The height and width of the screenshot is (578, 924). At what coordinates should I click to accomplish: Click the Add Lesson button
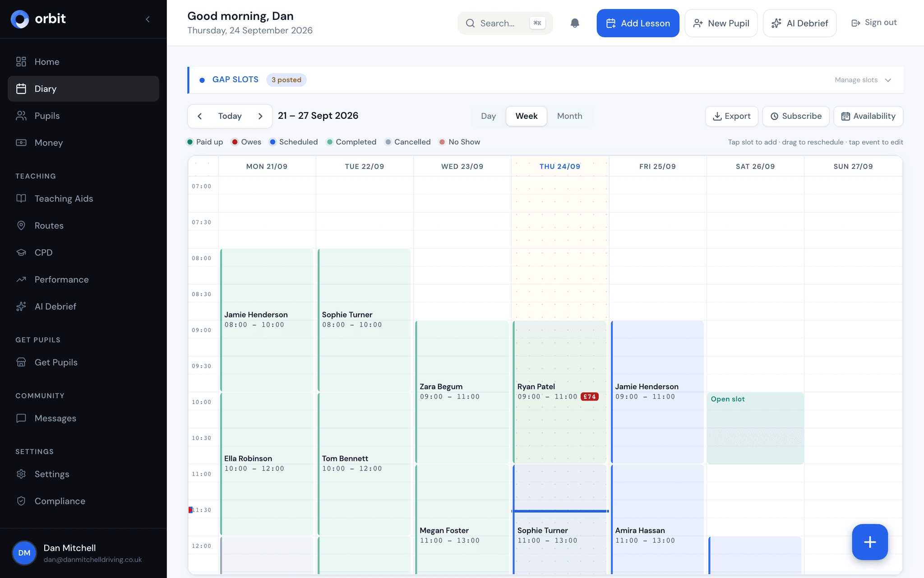click(x=638, y=23)
